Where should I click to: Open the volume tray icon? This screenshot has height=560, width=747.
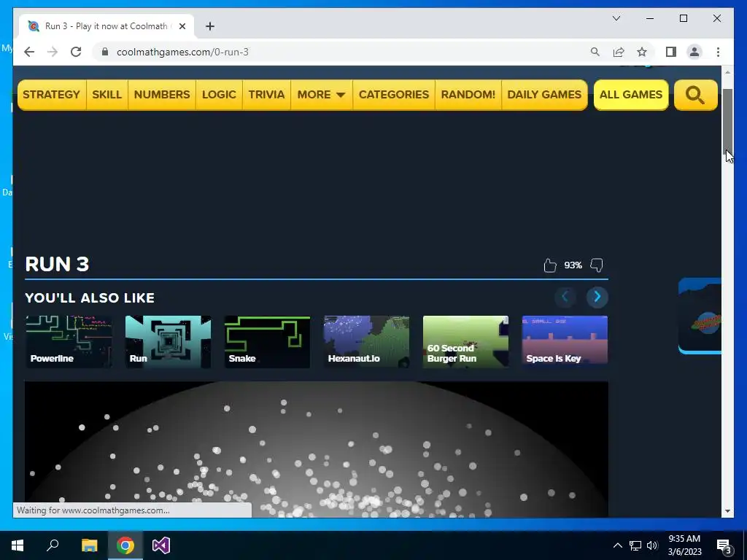(652, 545)
